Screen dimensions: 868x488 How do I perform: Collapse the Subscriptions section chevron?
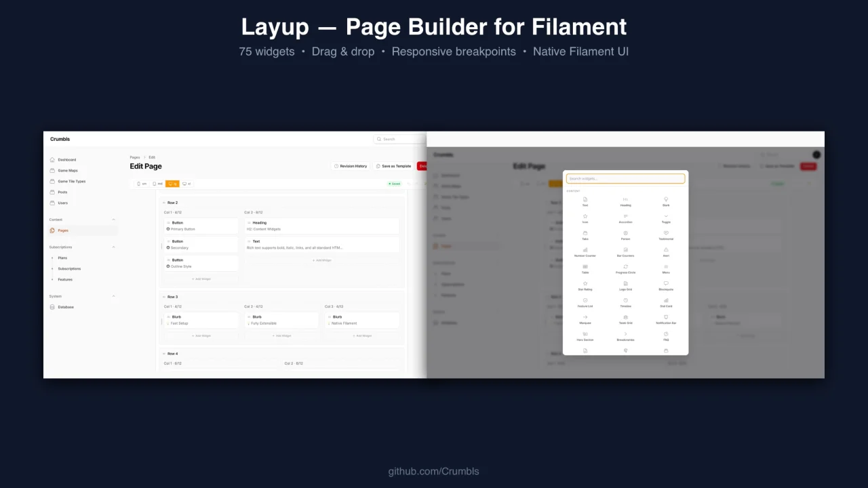point(113,247)
